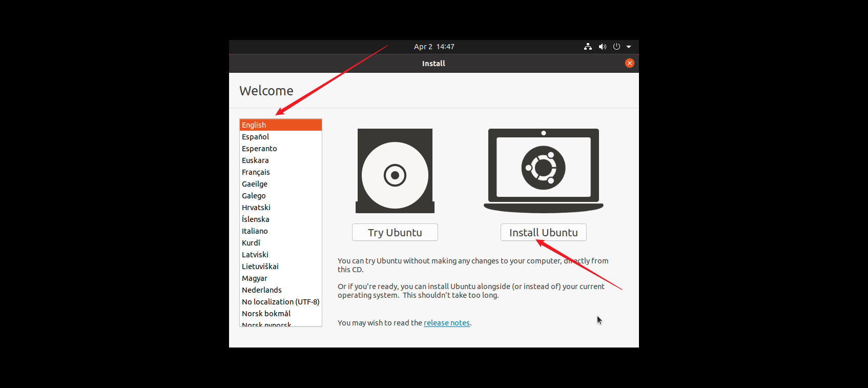Select Magyar language
This screenshot has height=388, width=868.
pyautogui.click(x=281, y=278)
